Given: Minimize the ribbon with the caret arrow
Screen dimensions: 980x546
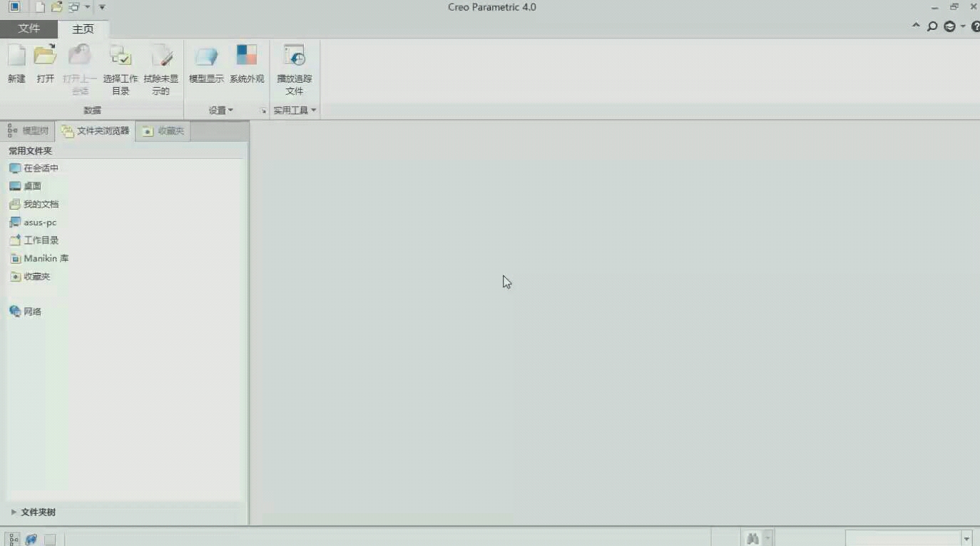Looking at the screenshot, I should point(916,26).
